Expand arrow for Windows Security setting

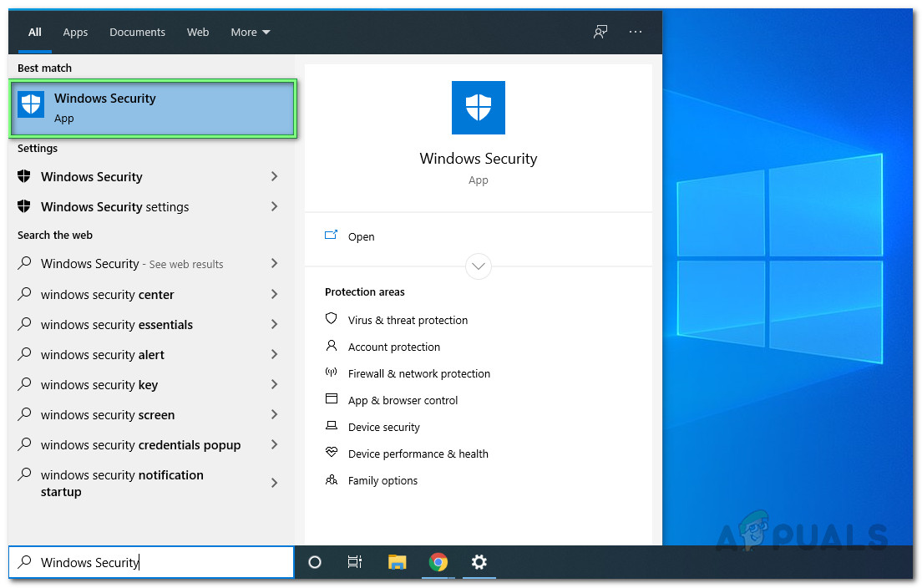pyautogui.click(x=274, y=176)
